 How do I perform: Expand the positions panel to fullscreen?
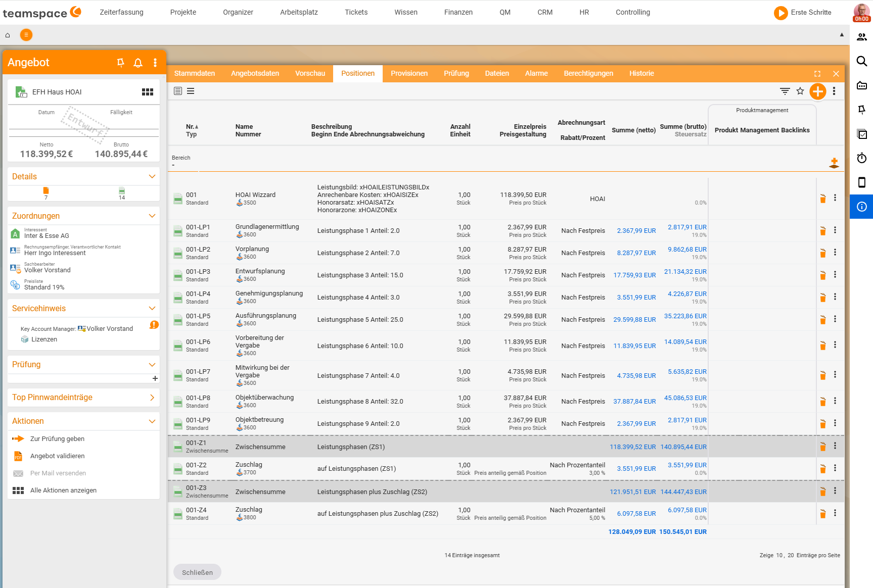click(x=817, y=74)
